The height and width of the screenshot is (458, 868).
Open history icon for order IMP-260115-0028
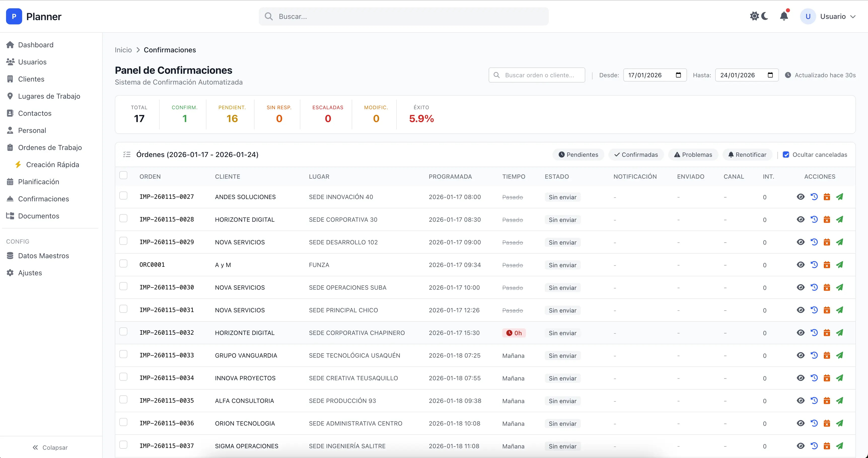(x=814, y=220)
